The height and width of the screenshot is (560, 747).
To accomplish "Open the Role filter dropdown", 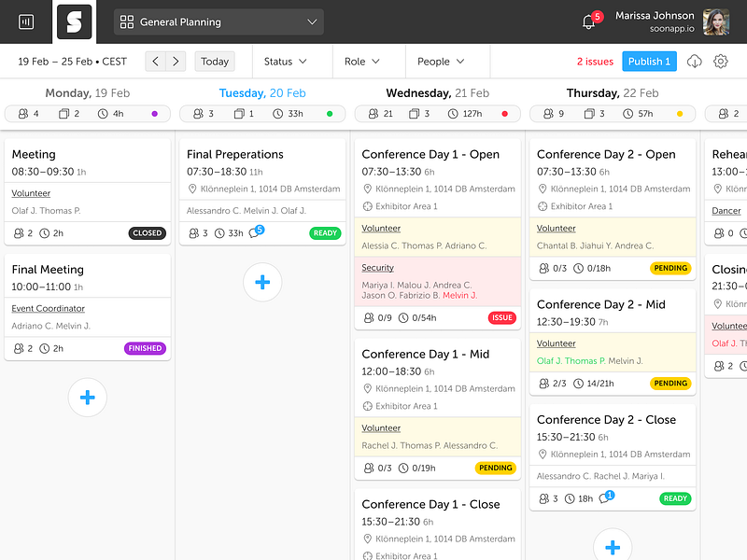I will click(x=362, y=62).
